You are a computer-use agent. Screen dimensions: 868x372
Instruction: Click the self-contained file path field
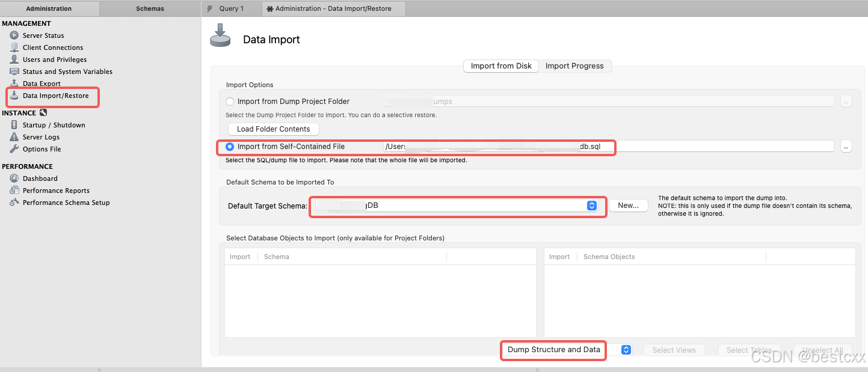click(x=608, y=147)
